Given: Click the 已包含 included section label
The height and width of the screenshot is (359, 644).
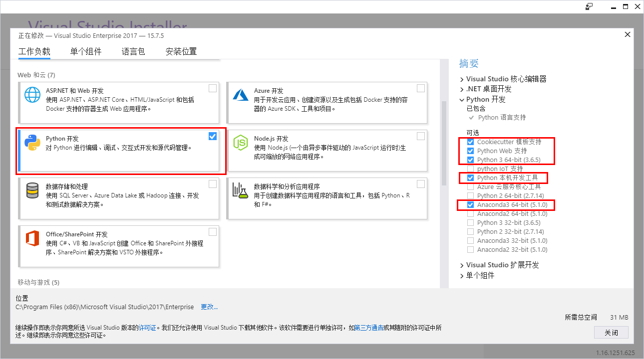Looking at the screenshot, I should click(476, 108).
